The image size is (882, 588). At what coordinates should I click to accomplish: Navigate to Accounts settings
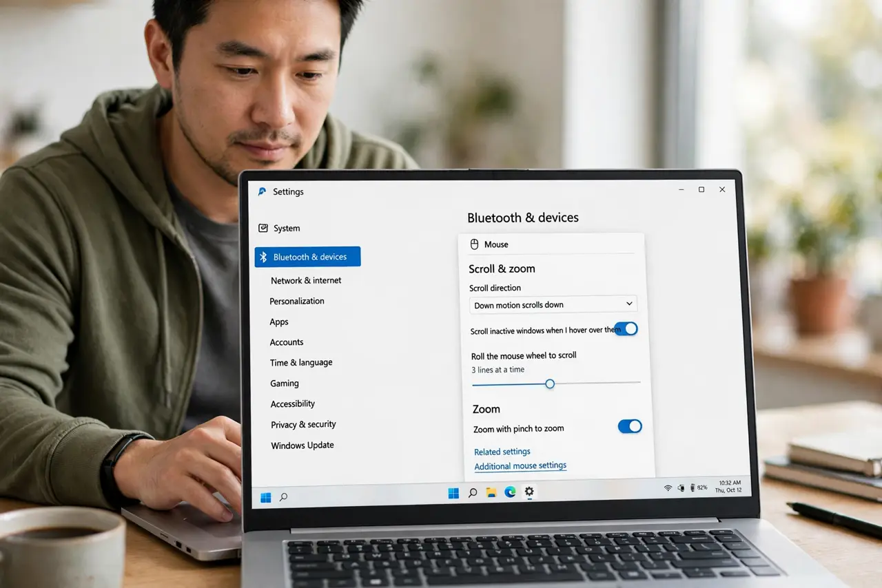[x=287, y=342]
